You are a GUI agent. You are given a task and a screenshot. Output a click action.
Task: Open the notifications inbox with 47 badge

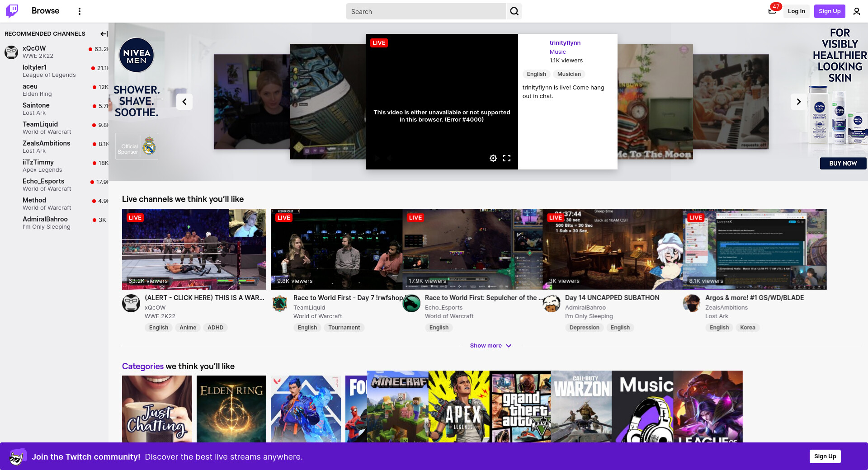tap(772, 11)
